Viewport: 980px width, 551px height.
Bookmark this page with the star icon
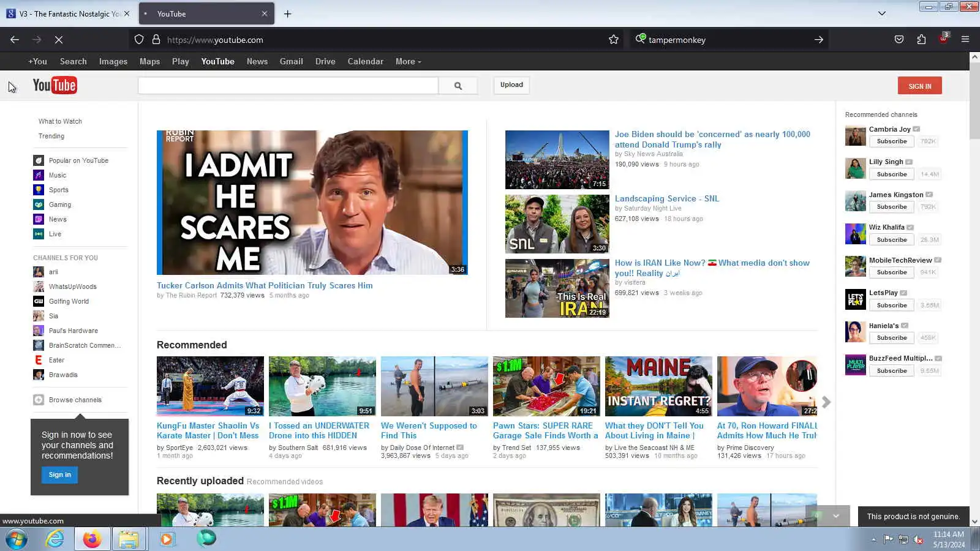click(x=614, y=40)
